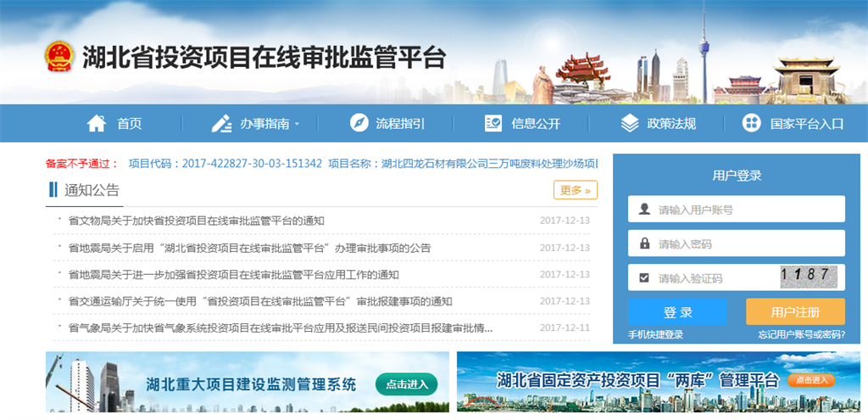The height and width of the screenshot is (420, 868).
Task: Click the 政策法规 layers icon
Action: pos(630,124)
